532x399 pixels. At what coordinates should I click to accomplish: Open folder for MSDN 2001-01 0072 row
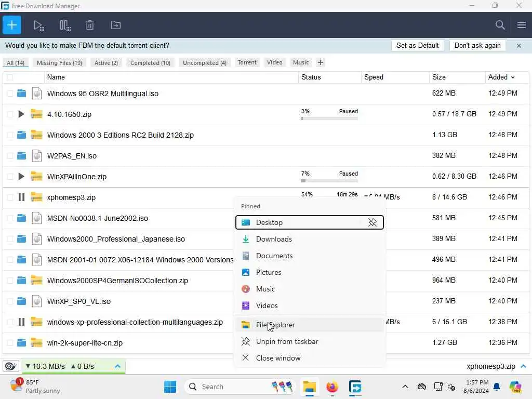pos(21,260)
